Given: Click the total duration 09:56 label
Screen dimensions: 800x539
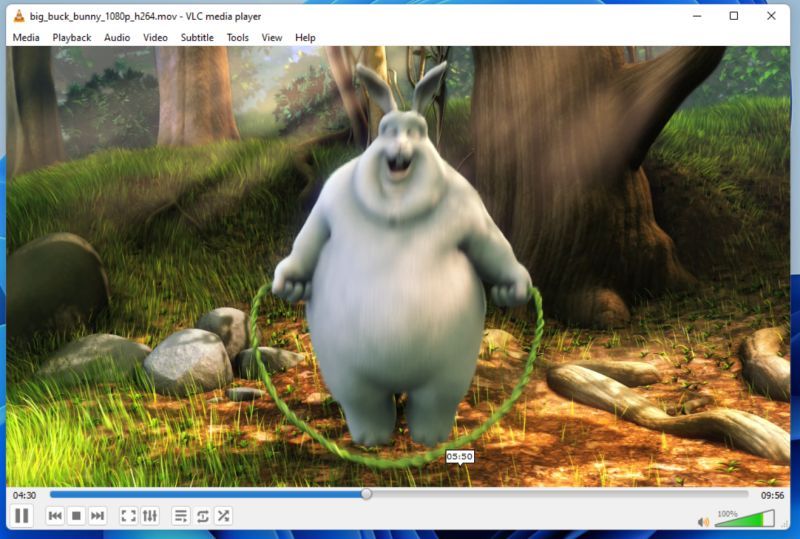Looking at the screenshot, I should point(772,495).
